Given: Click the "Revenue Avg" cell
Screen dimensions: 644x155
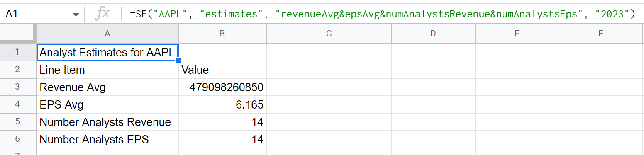Looking at the screenshot, I should (x=107, y=87).
